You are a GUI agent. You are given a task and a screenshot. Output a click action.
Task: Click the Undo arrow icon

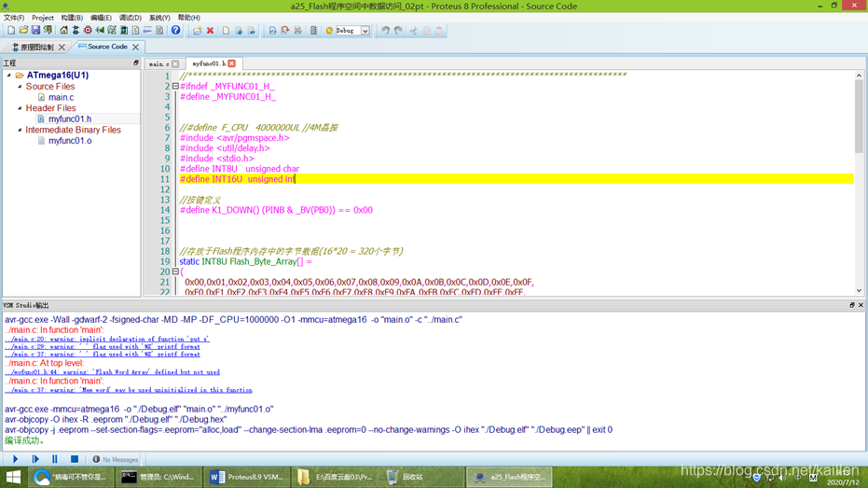pos(385,31)
